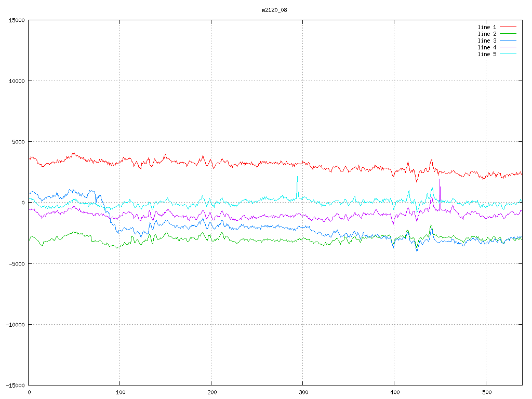Click the x-axis label 100
532x399 pixels.
121,393
